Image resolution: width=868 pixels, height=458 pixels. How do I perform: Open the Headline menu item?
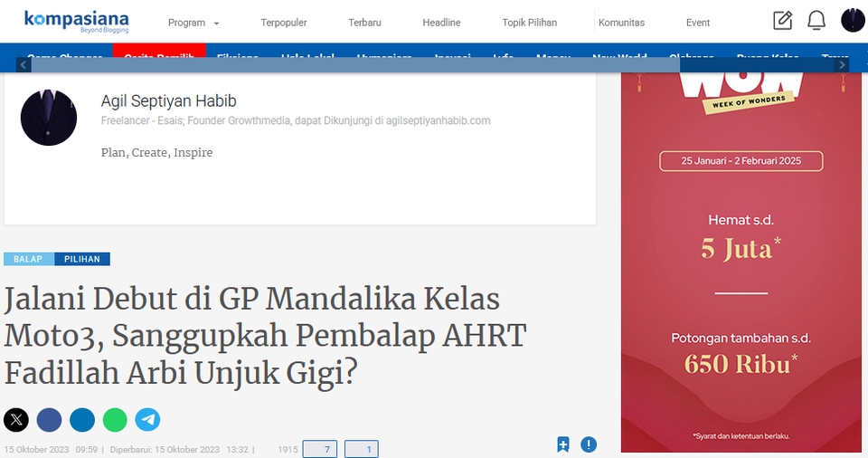coord(441,23)
